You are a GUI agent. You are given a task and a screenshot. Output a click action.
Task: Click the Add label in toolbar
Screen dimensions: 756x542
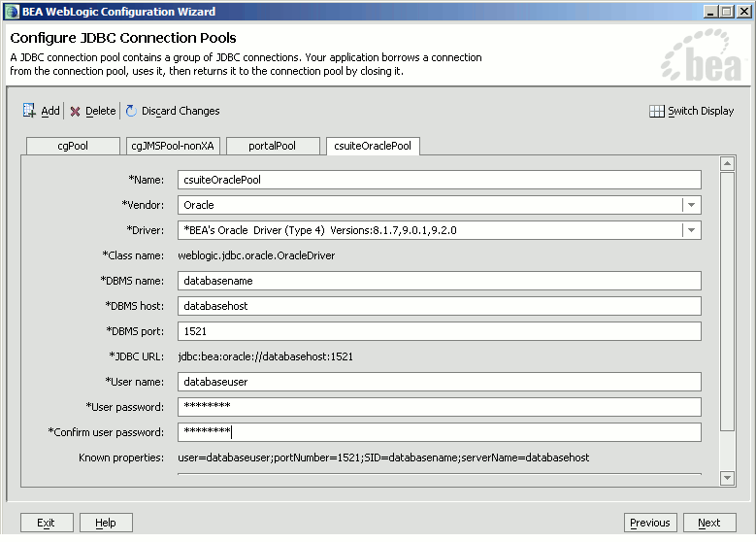click(x=50, y=111)
